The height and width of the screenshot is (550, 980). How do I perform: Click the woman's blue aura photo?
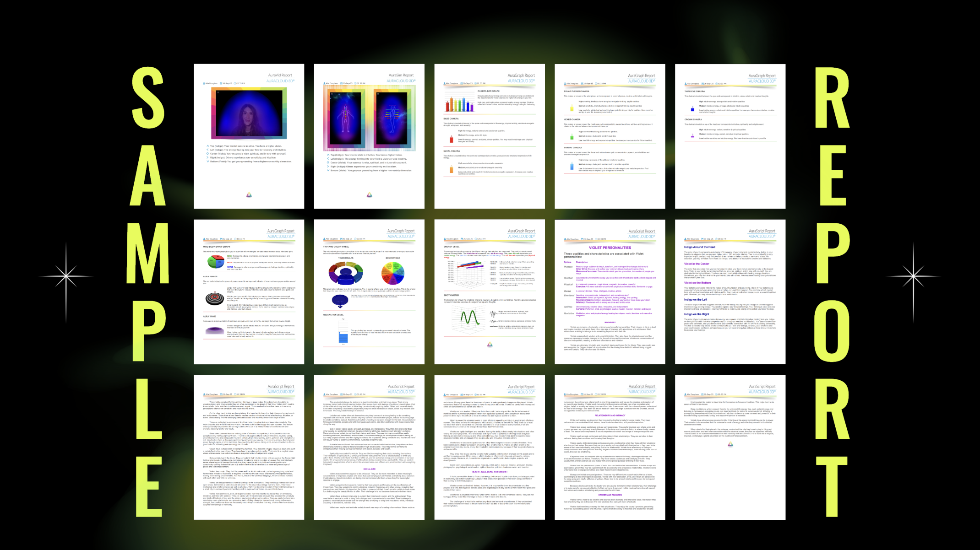point(249,113)
